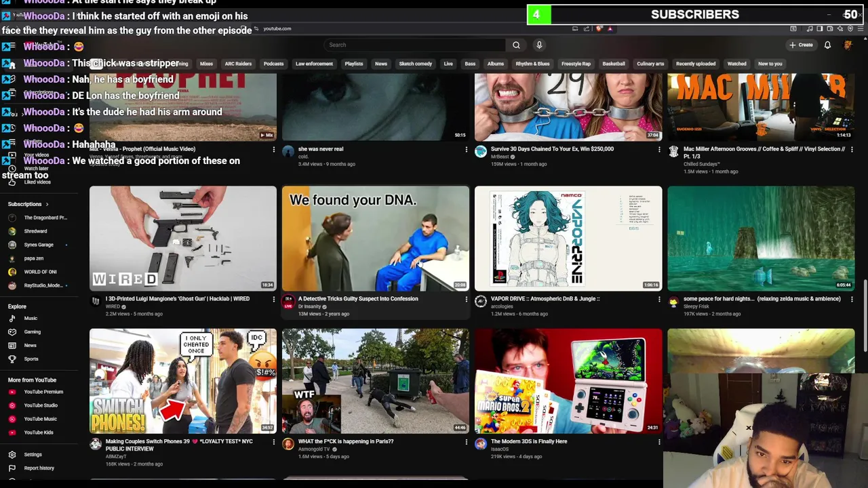Open RayStudio_Mode channel avatar
This screenshot has height=488, width=868.
pyautogui.click(x=12, y=285)
